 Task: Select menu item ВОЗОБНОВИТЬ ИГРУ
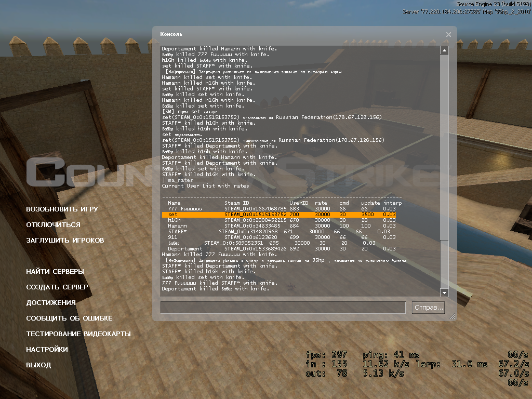[62, 209]
